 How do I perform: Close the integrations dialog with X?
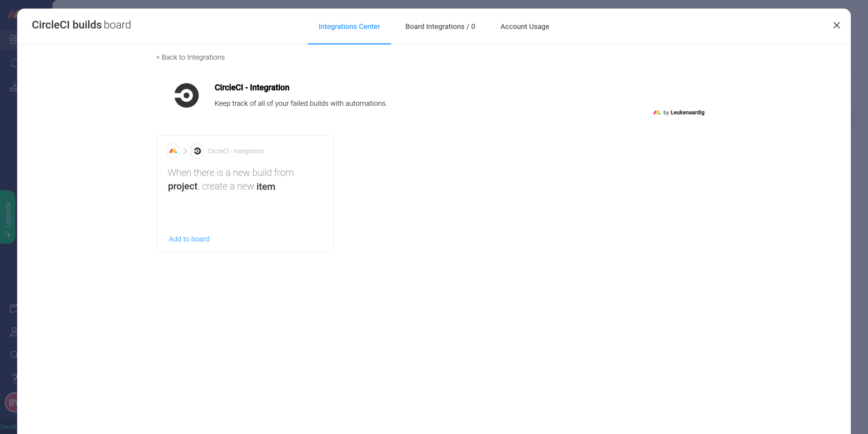[836, 25]
